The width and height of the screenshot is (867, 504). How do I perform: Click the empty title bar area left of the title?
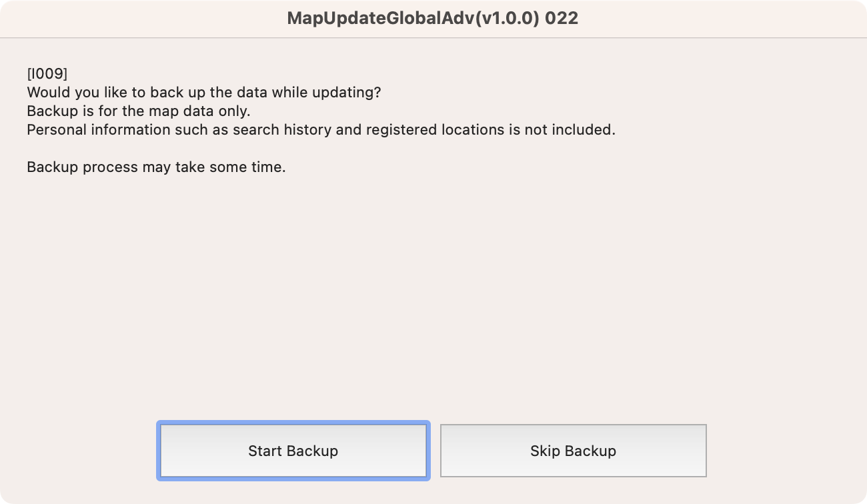[133, 18]
